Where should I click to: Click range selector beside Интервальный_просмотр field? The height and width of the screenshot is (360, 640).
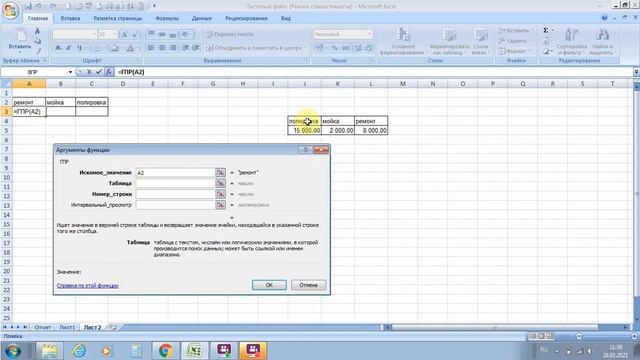[220, 205]
